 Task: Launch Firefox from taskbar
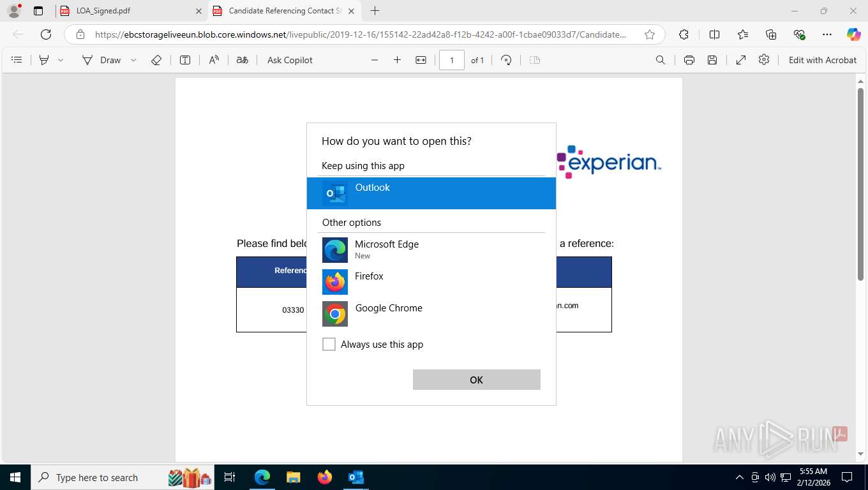tap(324, 477)
